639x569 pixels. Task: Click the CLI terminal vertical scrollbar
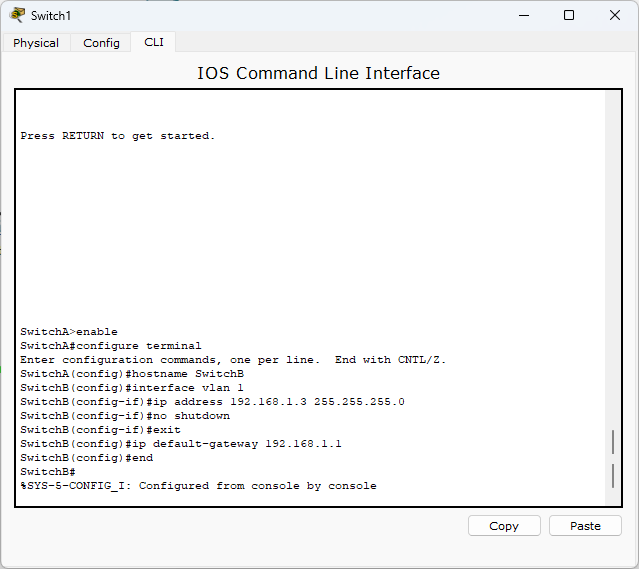tap(613, 298)
